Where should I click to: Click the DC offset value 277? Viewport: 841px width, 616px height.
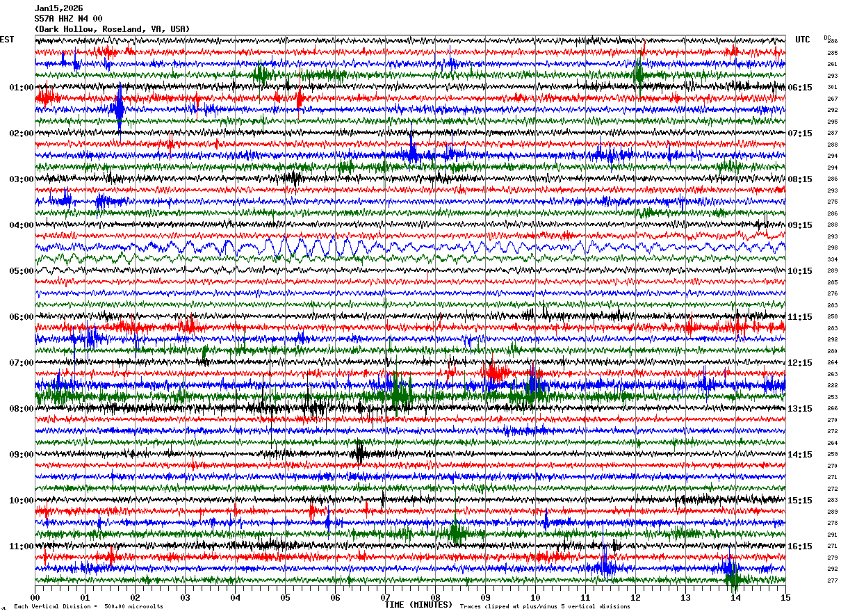pos(832,581)
